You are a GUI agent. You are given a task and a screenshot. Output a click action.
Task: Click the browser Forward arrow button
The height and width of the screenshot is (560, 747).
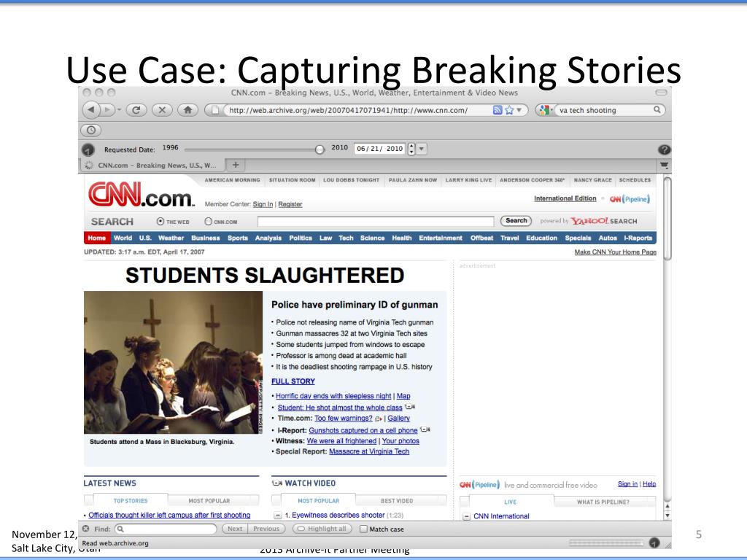point(108,110)
